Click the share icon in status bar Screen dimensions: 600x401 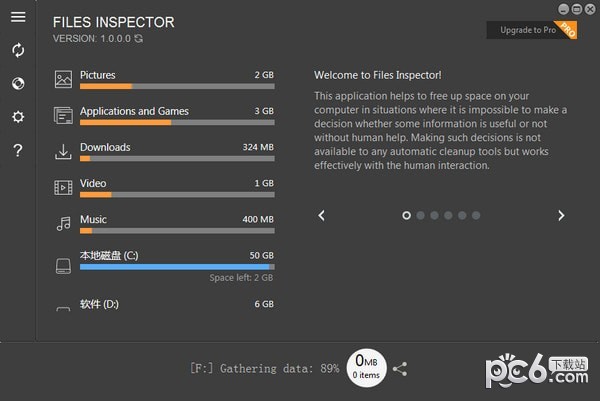400,369
